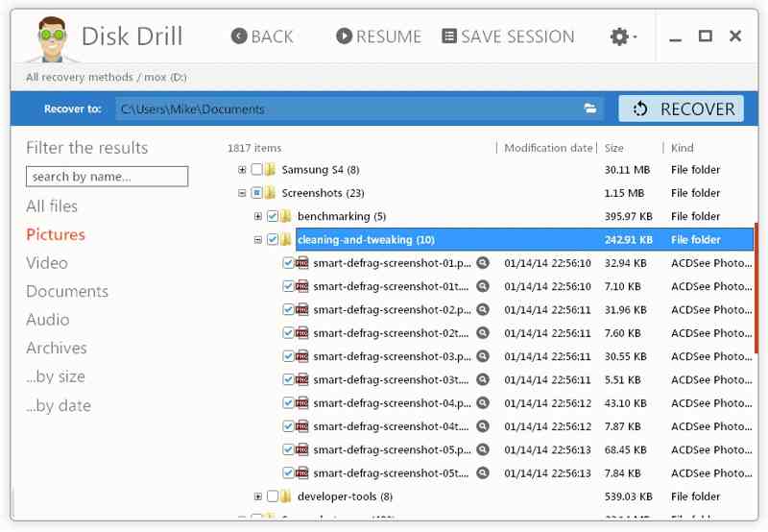This screenshot has width=768, height=532.
Task: Preview smart-defrag-screenshot-04.p... with magnifier icon
Action: tap(483, 403)
